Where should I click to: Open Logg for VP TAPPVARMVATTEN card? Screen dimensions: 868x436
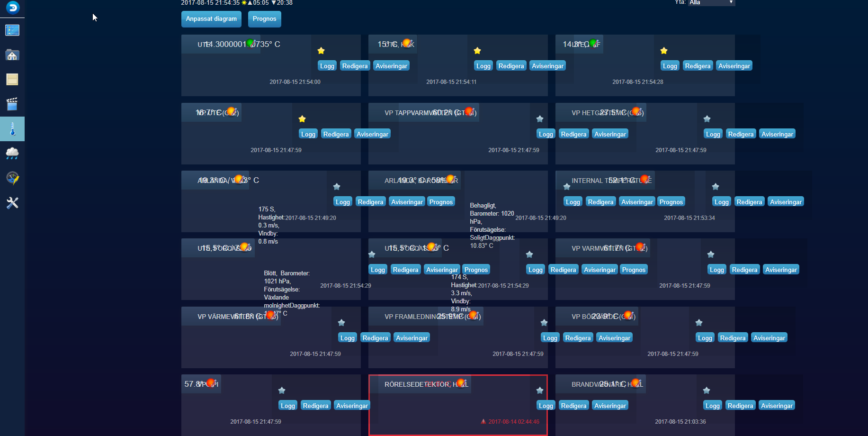tap(546, 134)
